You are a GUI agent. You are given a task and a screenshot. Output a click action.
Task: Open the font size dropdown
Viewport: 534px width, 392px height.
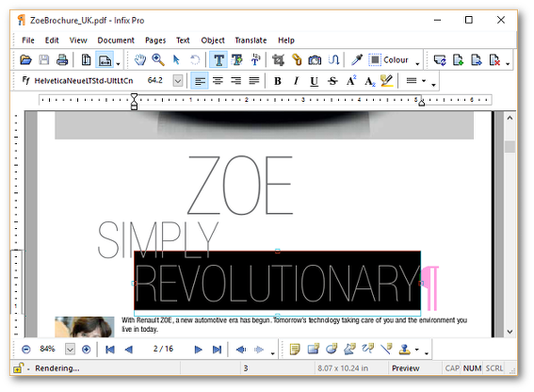pos(177,81)
